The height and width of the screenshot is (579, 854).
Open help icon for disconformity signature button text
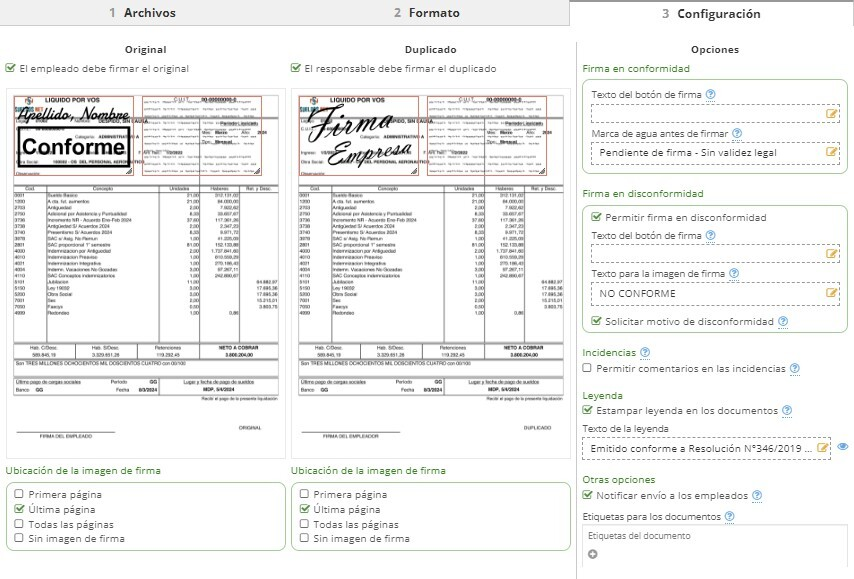coord(710,235)
